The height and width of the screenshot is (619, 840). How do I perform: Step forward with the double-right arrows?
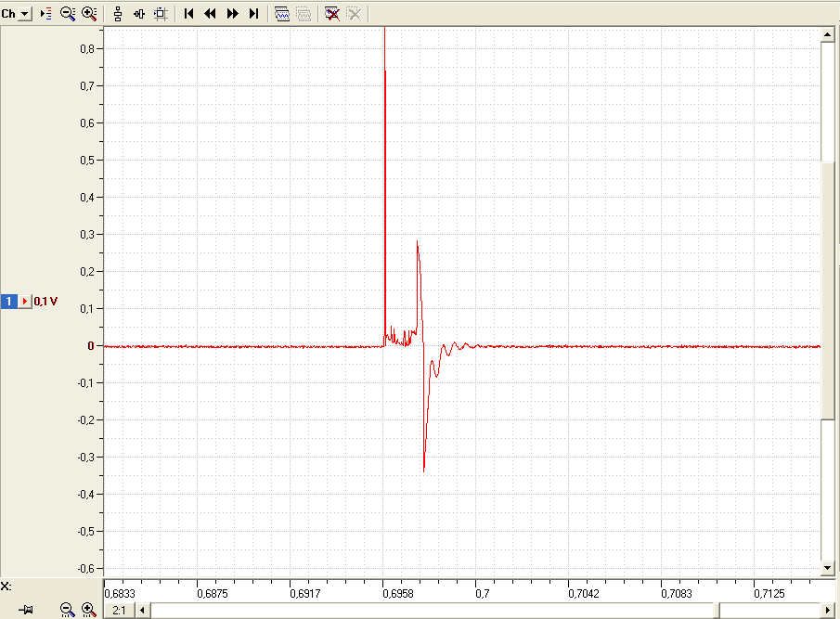pos(232,14)
